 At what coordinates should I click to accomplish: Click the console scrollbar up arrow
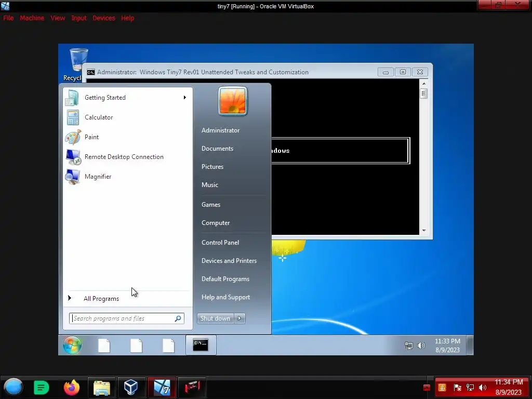pyautogui.click(x=424, y=84)
